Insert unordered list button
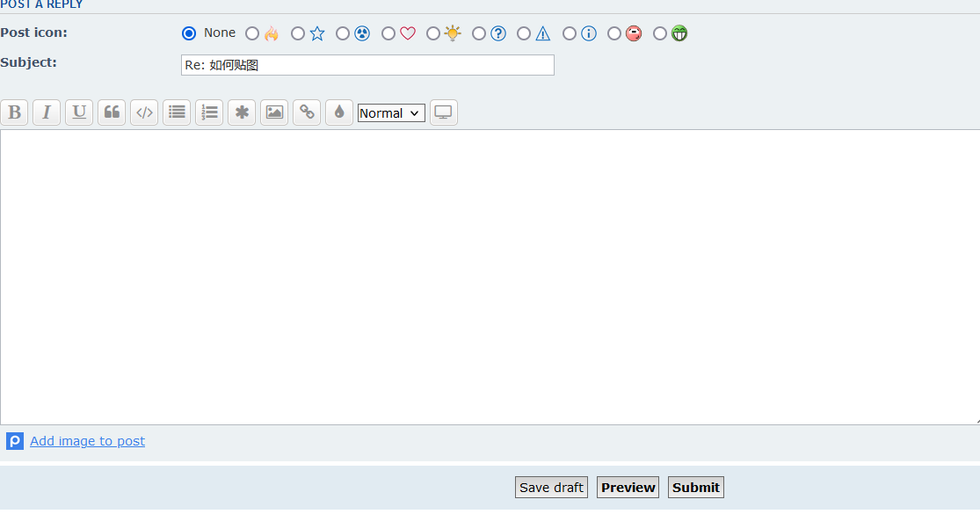The height and width of the screenshot is (514, 980). (x=177, y=112)
